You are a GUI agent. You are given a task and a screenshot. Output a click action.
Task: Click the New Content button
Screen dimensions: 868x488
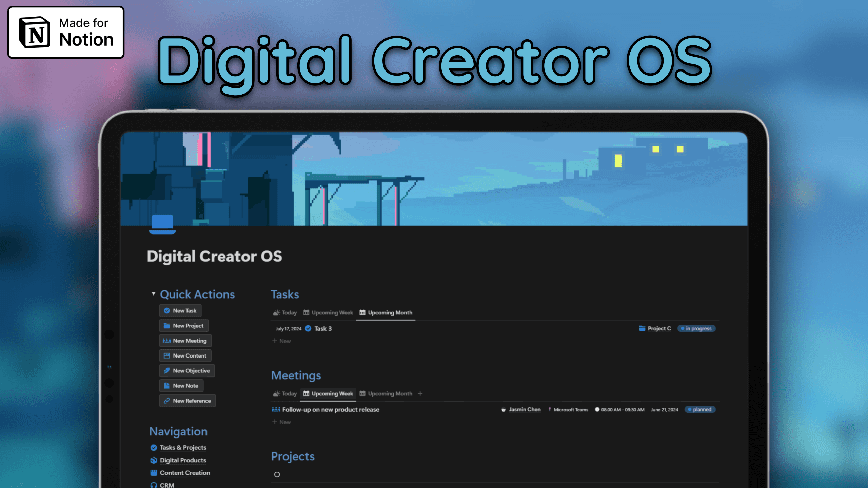[x=185, y=355]
